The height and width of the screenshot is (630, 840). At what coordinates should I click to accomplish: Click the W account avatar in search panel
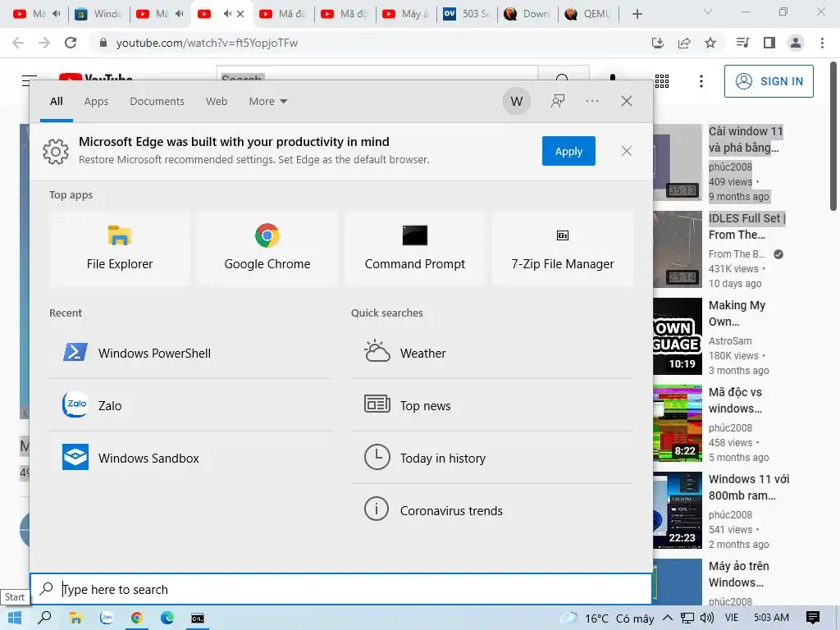click(517, 101)
